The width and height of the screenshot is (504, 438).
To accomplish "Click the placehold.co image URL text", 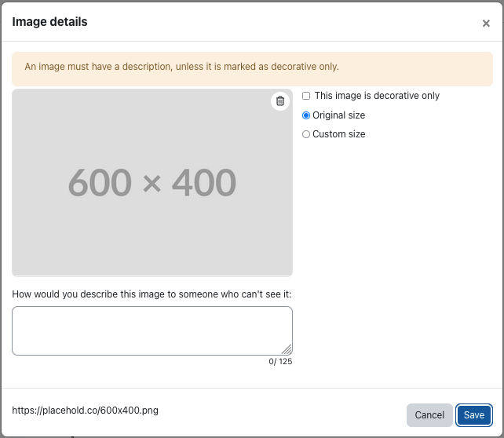I will coord(86,411).
